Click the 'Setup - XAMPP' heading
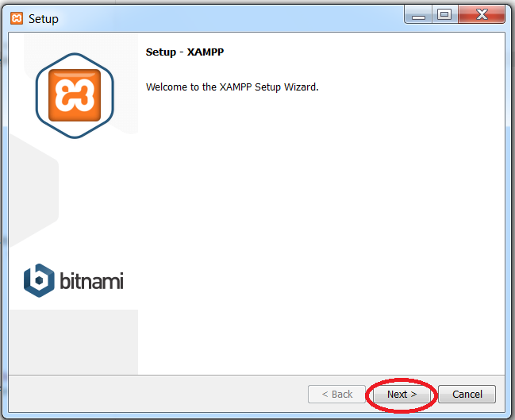Screen dimensions: 515x420 [185, 52]
